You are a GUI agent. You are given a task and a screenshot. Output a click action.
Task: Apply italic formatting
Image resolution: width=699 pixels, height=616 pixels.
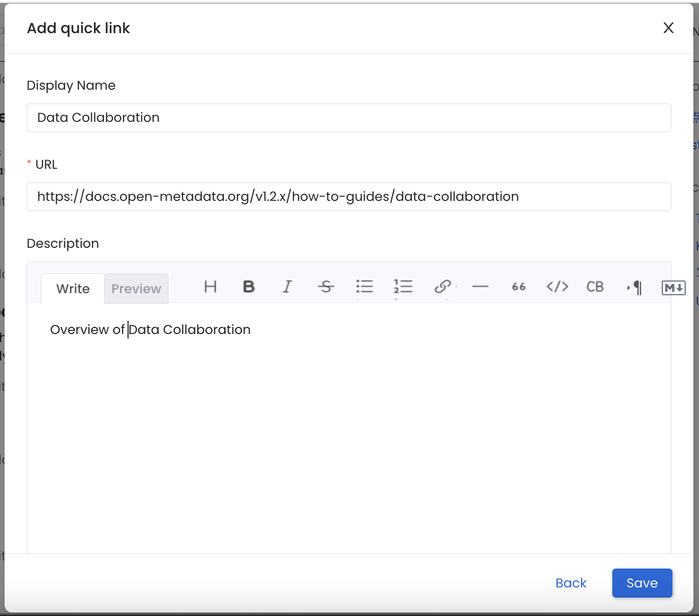[287, 287]
